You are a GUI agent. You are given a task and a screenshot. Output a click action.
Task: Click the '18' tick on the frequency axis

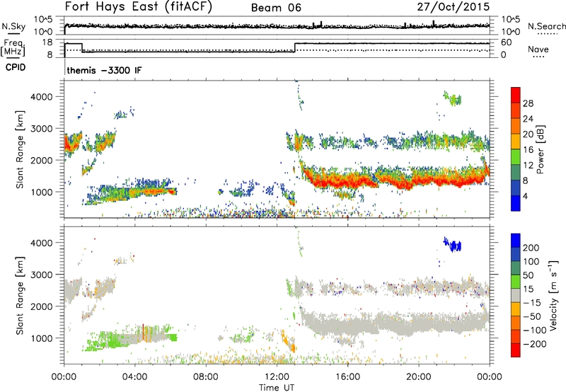click(x=47, y=42)
